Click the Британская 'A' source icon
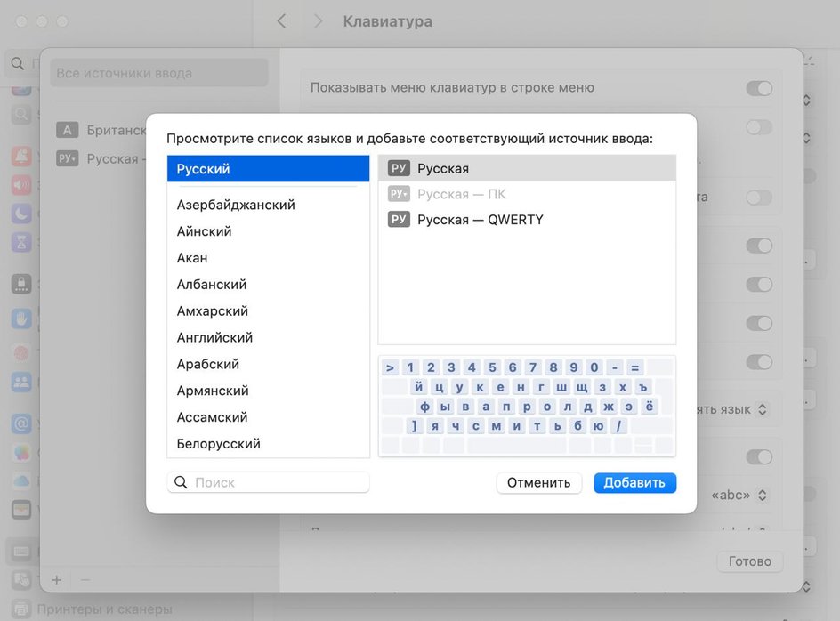840x621 pixels. [x=67, y=130]
